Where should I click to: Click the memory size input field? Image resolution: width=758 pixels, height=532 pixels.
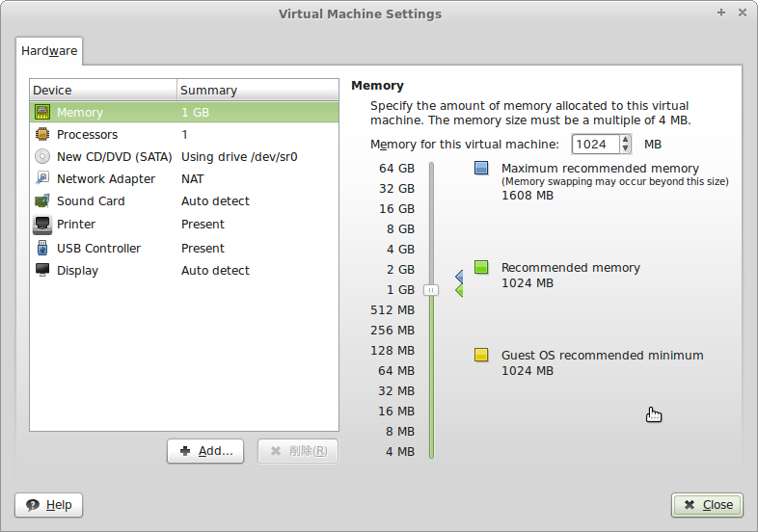click(x=595, y=145)
